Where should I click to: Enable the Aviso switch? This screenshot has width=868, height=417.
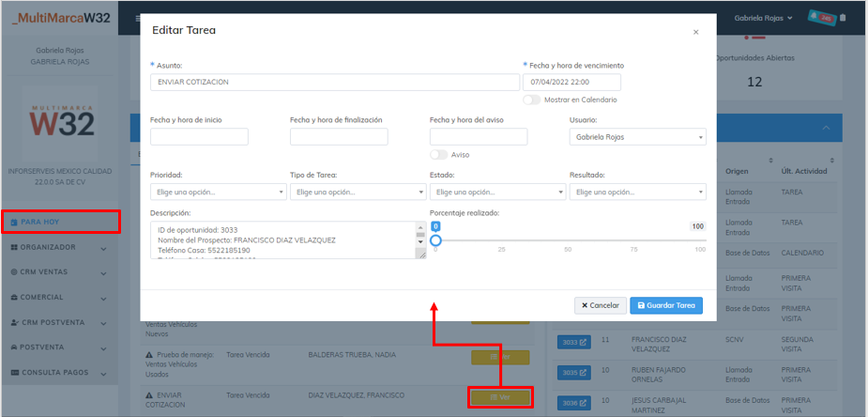coord(438,155)
